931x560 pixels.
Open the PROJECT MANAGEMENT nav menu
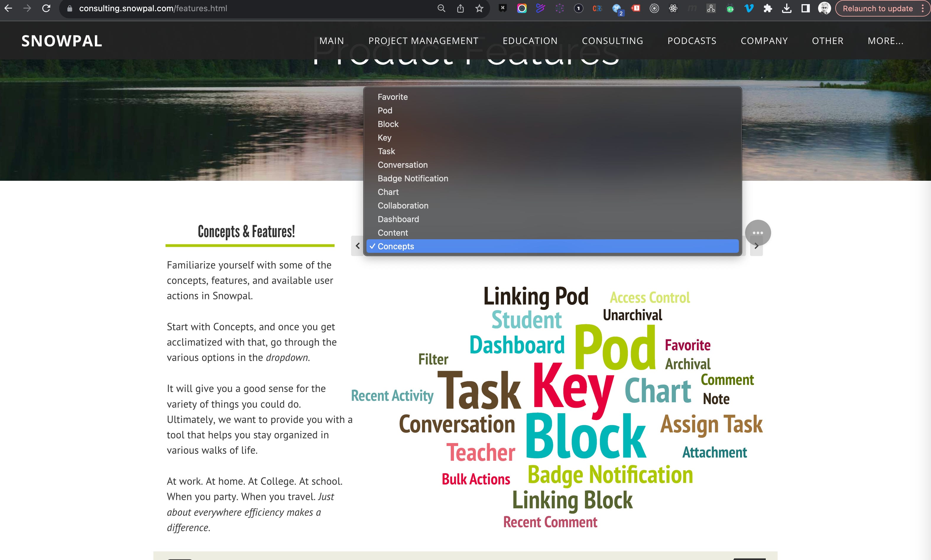tap(423, 41)
